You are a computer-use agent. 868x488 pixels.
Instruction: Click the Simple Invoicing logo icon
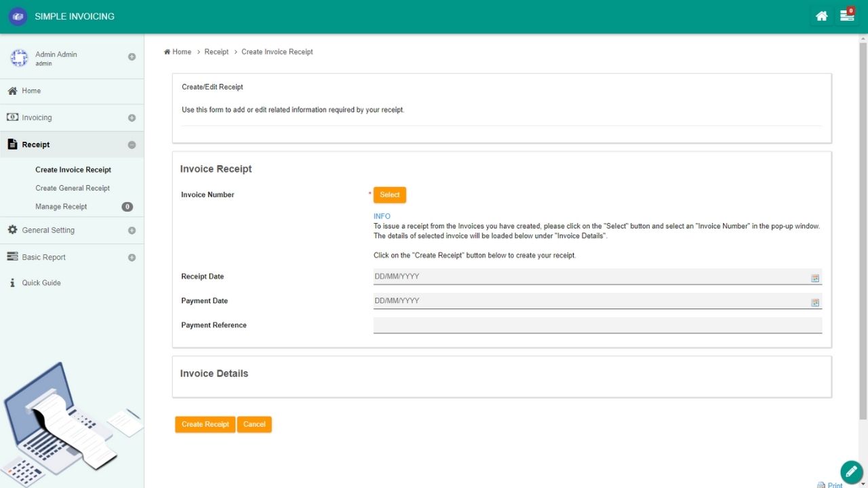coord(18,16)
